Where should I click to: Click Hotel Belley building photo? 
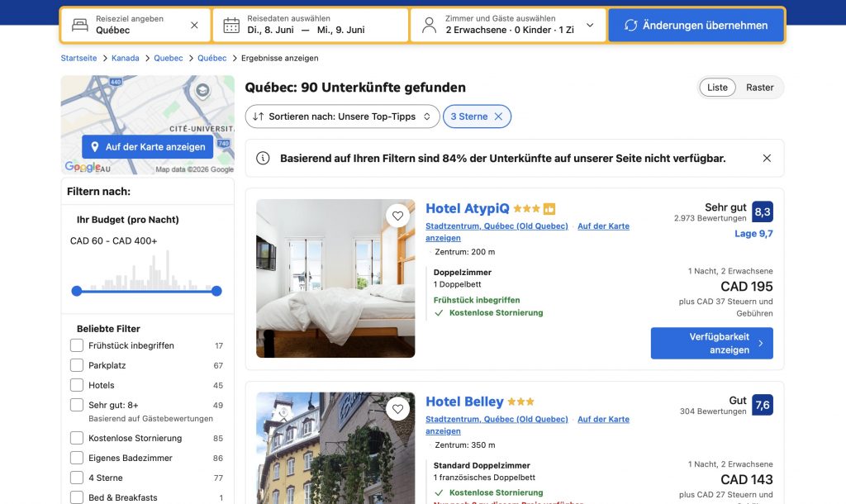click(x=335, y=448)
